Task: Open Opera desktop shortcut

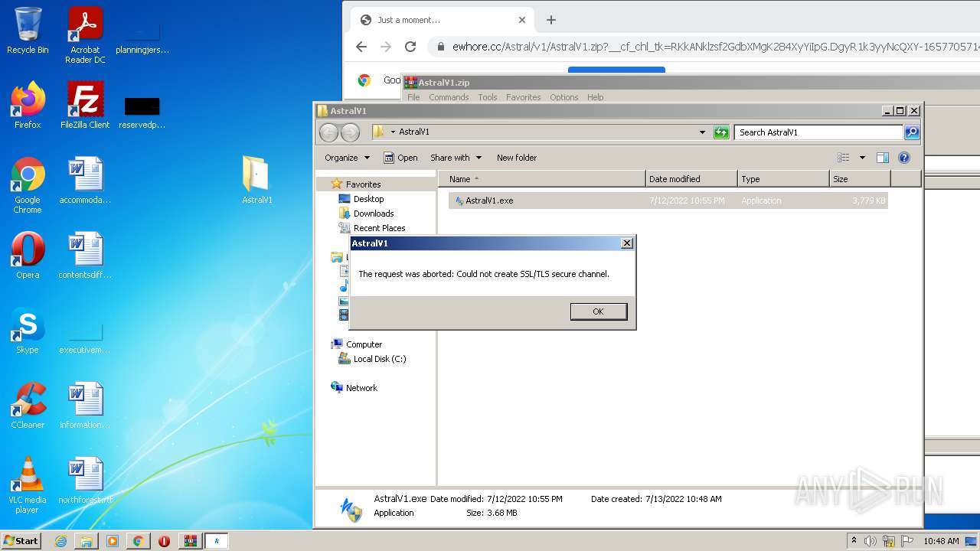Action: pyautogui.click(x=28, y=256)
